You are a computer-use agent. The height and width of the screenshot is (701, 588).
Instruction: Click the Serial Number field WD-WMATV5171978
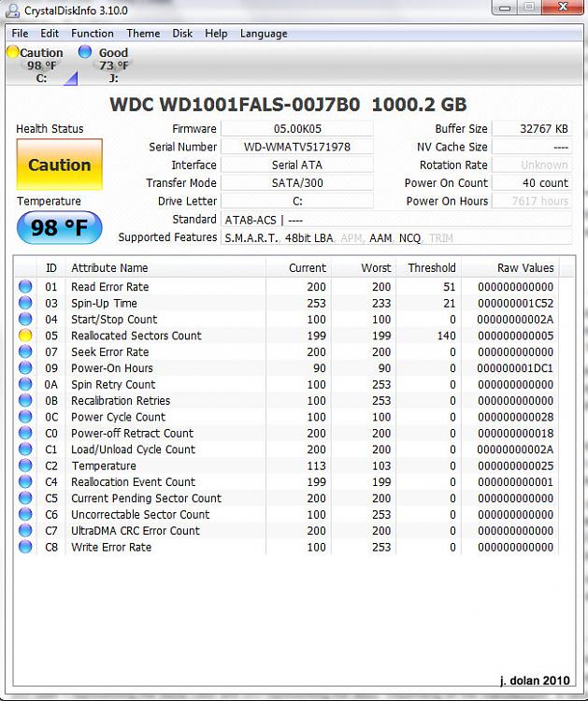pyautogui.click(x=297, y=147)
